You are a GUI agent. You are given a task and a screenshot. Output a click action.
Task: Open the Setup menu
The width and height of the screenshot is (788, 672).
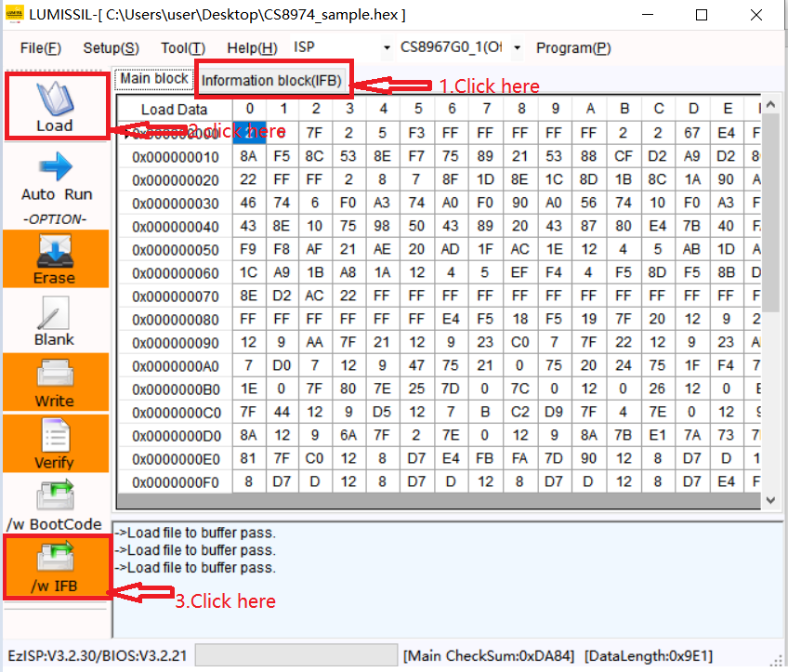[x=111, y=47]
